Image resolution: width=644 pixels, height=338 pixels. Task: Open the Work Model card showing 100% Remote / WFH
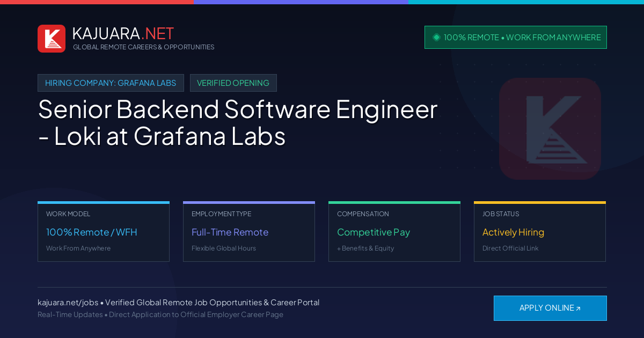coord(104,232)
